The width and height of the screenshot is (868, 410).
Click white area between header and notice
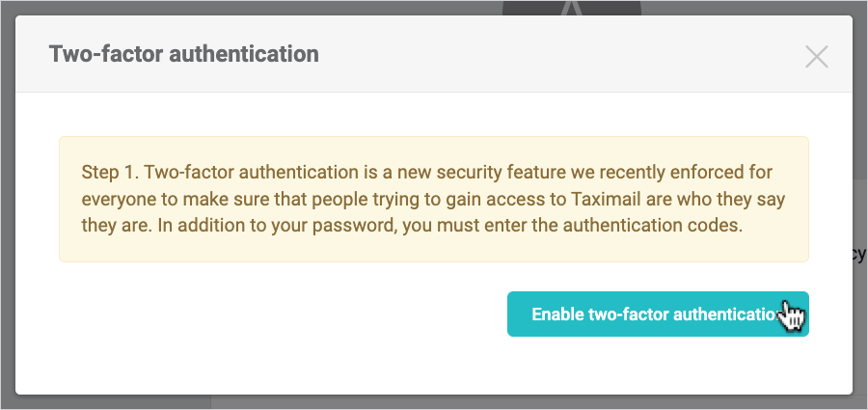pyautogui.click(x=433, y=114)
